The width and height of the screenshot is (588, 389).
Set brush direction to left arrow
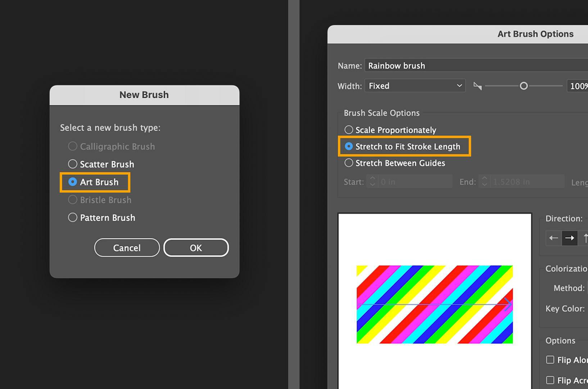[553, 238]
